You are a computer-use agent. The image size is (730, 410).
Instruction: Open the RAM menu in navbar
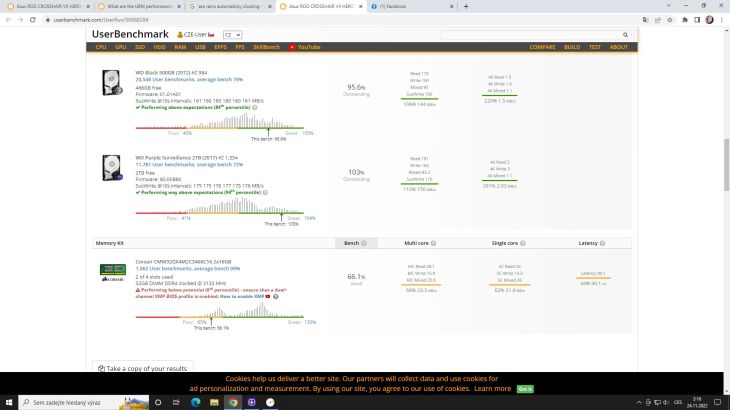coord(180,47)
